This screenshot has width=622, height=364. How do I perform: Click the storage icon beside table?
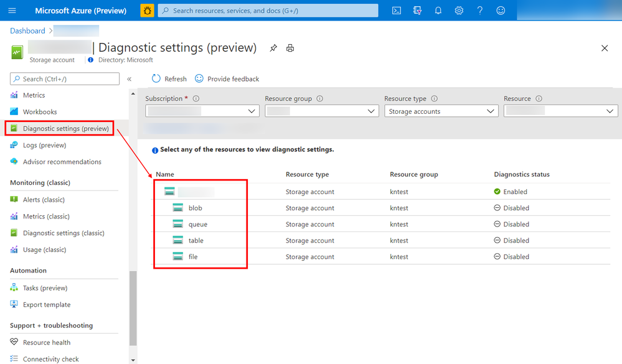coord(177,240)
